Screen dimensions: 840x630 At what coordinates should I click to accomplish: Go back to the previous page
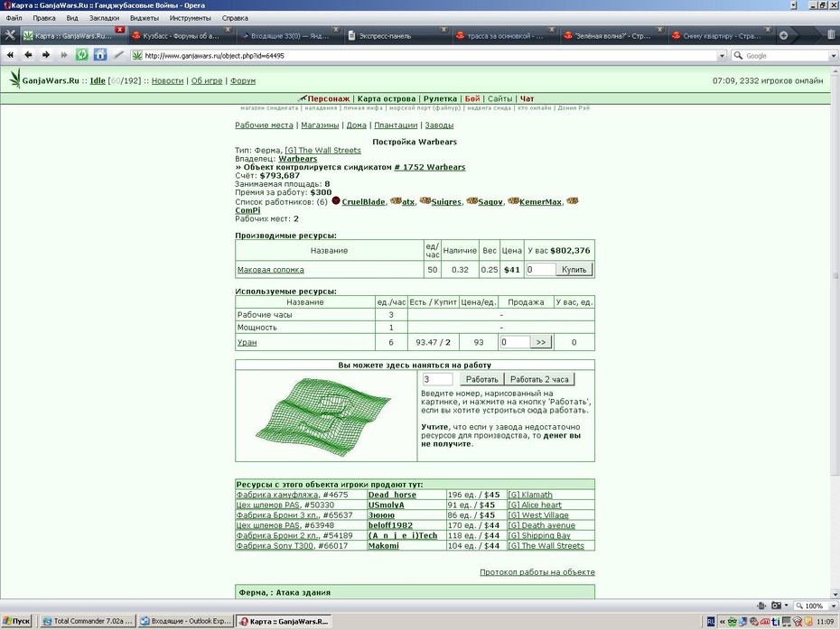coord(28,54)
